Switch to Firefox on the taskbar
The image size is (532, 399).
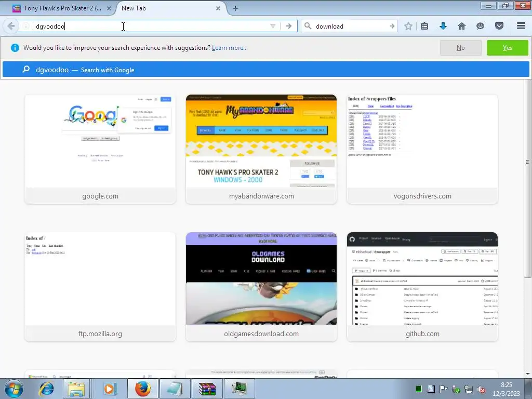click(x=142, y=389)
